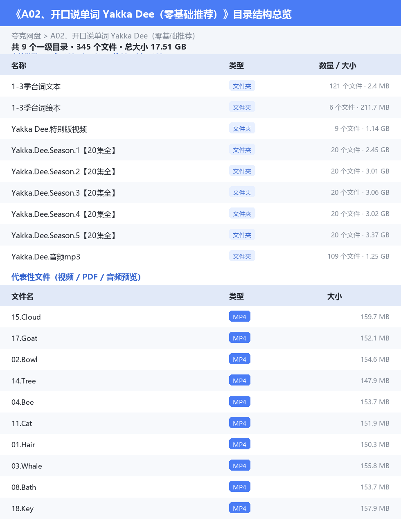Select Yakka.Dee.Season.5【20集全】 row name
This screenshot has height=532, width=401.
pos(64,235)
